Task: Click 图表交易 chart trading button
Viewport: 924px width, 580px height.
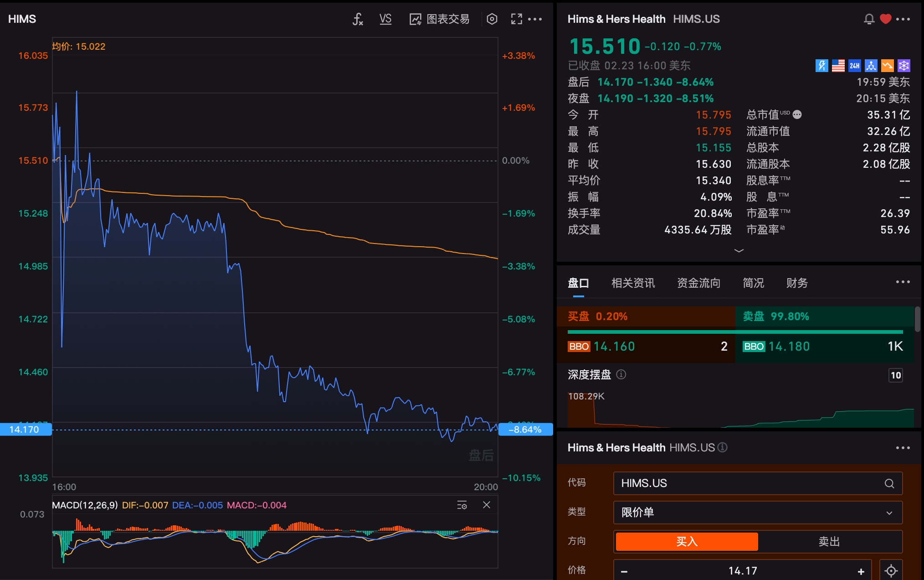Action: (x=440, y=19)
